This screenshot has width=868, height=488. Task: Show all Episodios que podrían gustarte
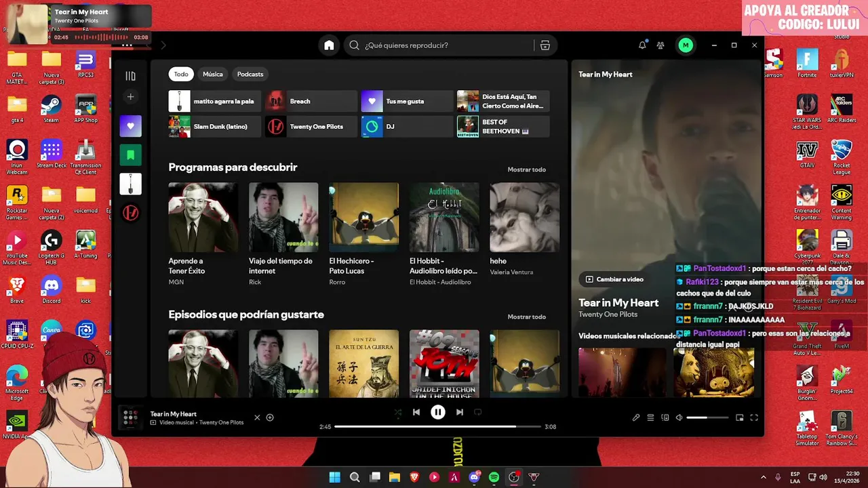(527, 317)
